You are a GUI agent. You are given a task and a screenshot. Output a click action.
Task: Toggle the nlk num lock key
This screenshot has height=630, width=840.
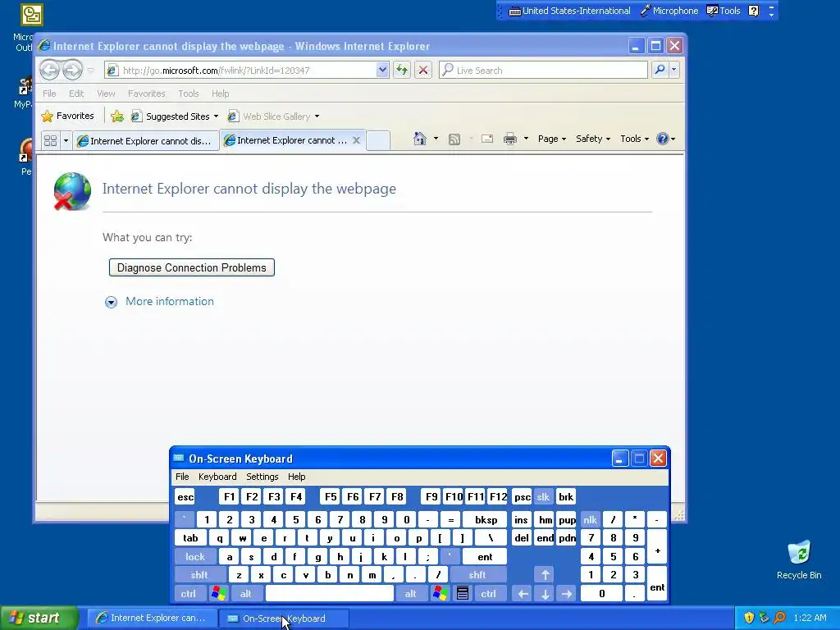[590, 519]
